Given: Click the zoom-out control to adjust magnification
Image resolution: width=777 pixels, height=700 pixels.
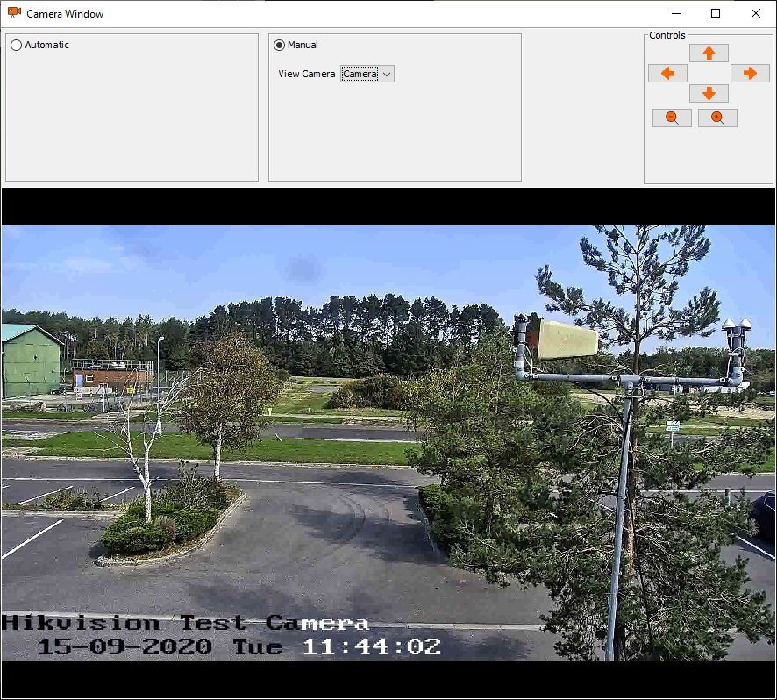Looking at the screenshot, I should point(672,117).
